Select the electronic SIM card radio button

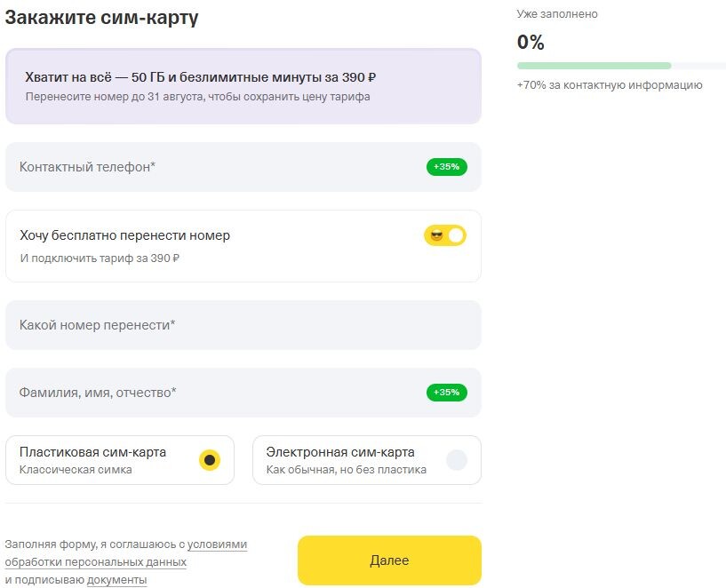pos(456,460)
